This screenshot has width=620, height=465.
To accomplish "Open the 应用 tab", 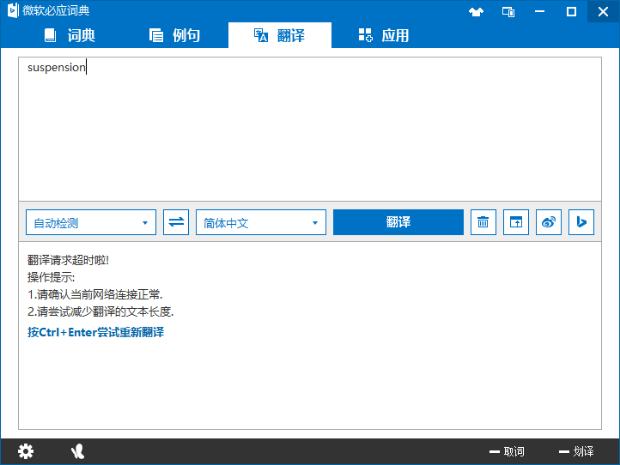I will (x=384, y=36).
